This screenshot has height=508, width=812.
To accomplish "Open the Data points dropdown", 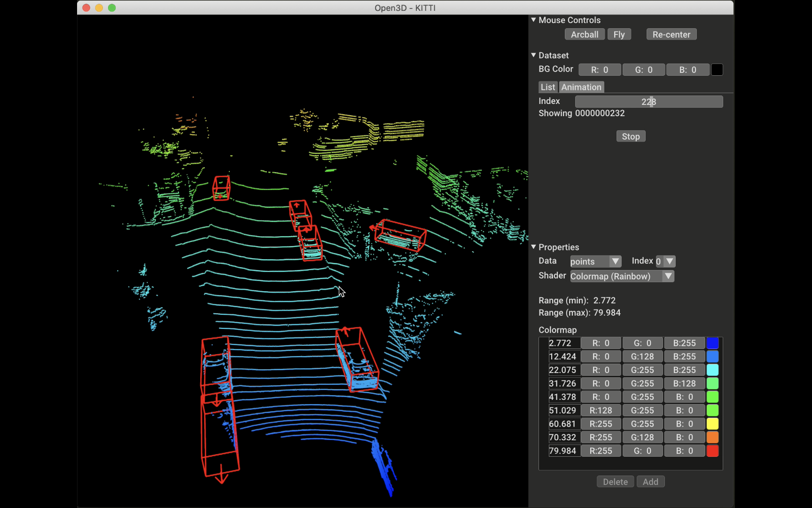I will click(x=595, y=262).
